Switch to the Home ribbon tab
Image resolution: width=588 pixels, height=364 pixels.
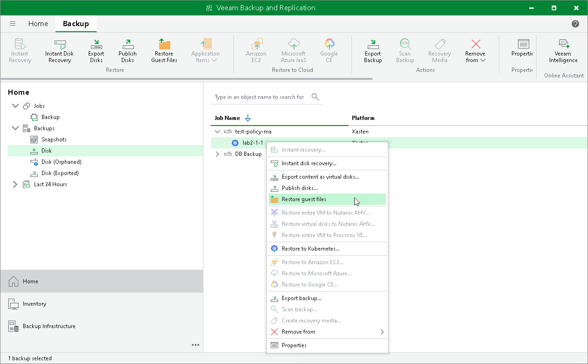(38, 24)
